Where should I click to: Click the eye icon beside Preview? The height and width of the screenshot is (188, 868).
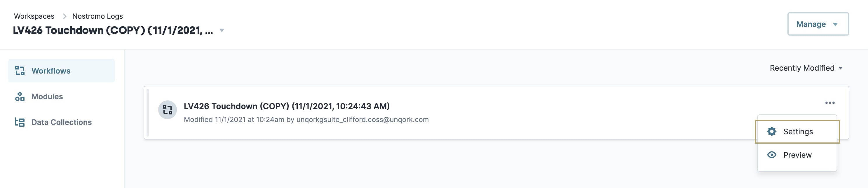coord(772,155)
